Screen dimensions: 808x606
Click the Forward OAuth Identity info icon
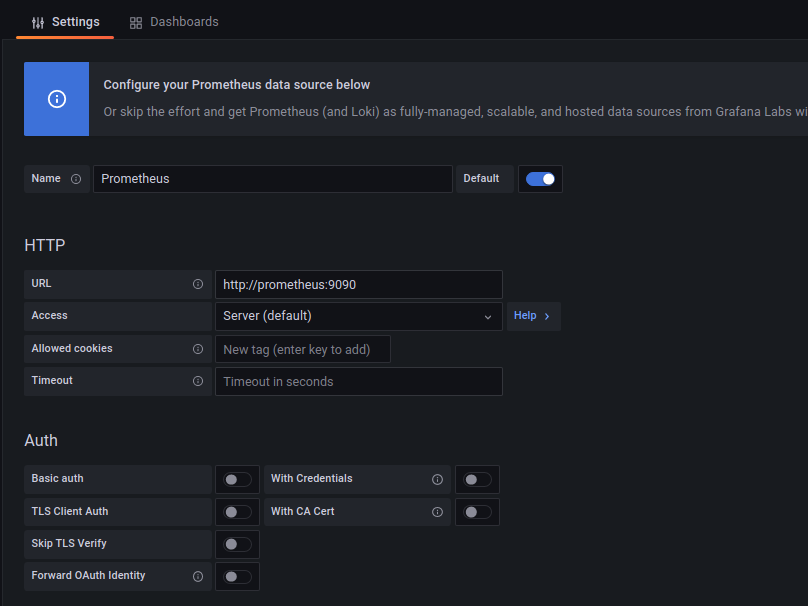(x=198, y=576)
